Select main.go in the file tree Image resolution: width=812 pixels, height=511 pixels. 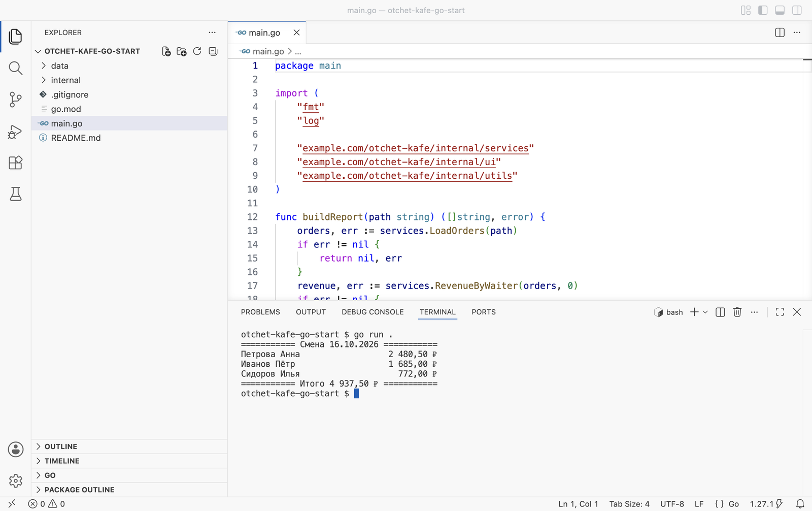129,123
